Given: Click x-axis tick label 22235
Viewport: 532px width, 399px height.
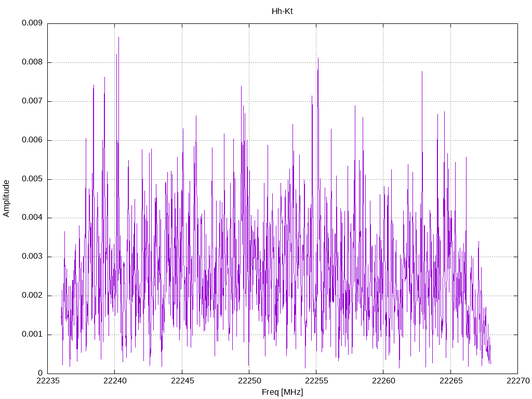Looking at the screenshot, I should [47, 381].
